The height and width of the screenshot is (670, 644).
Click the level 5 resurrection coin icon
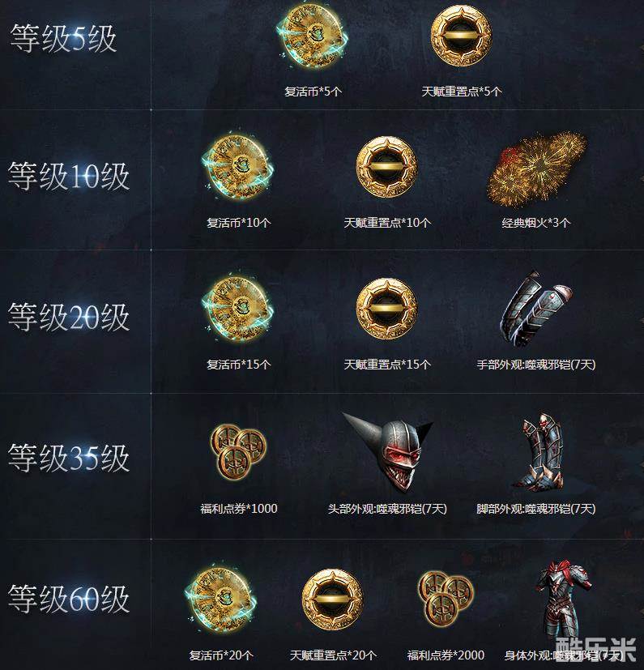click(x=312, y=36)
